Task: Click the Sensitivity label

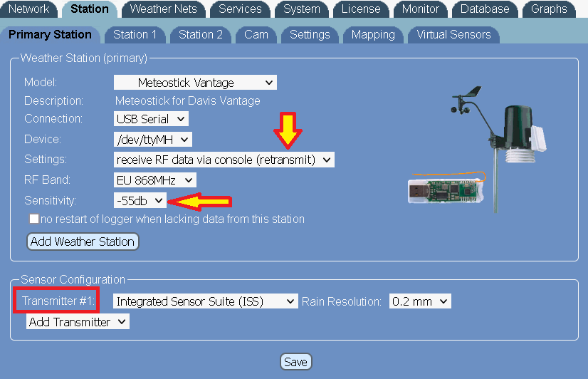Action: 50,200
